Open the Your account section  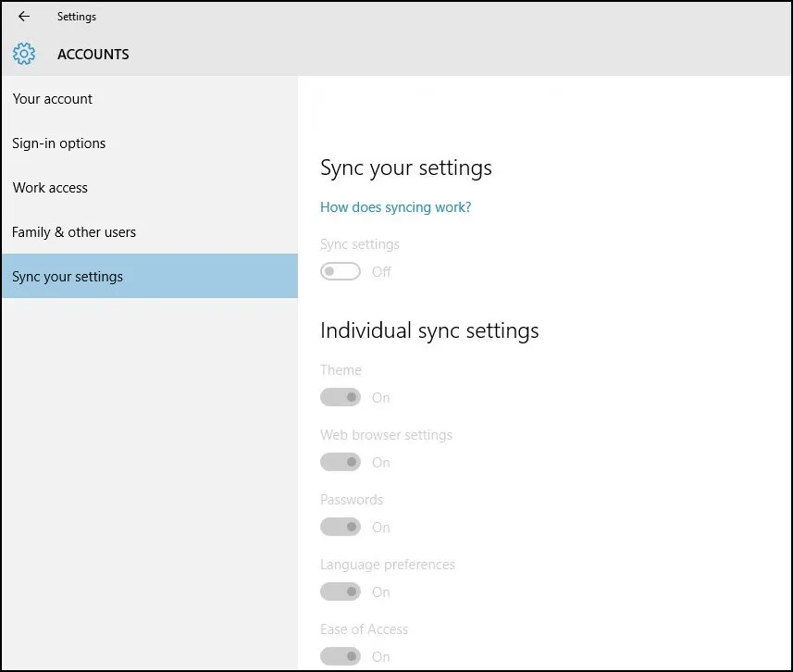coord(150,99)
